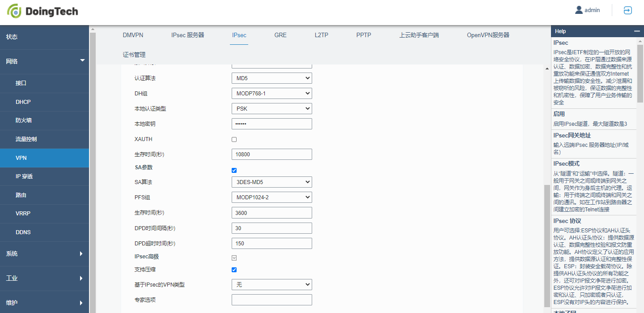Viewport: 644px width, 313px height.
Task: Switch to the PPTP tab
Action: tap(364, 35)
